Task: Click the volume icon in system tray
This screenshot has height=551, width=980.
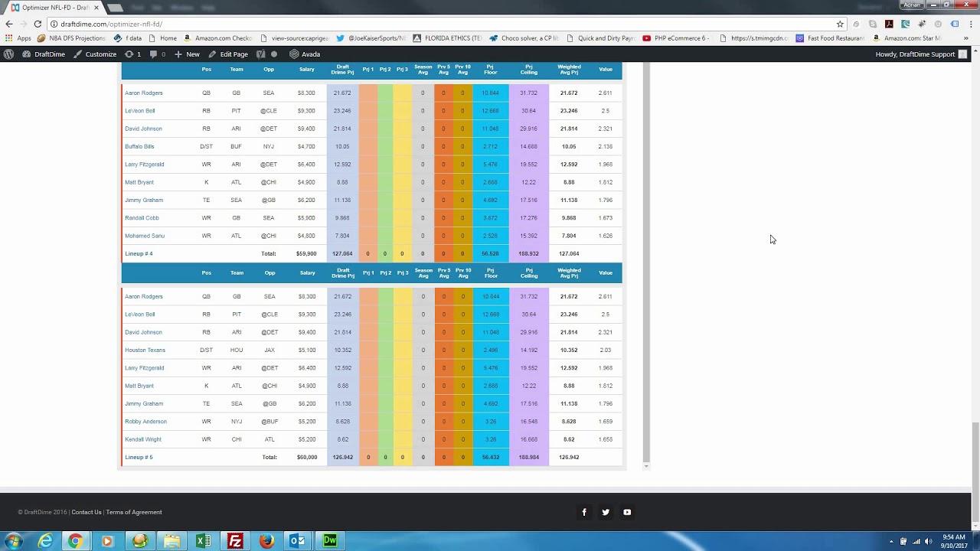Action: [928, 541]
